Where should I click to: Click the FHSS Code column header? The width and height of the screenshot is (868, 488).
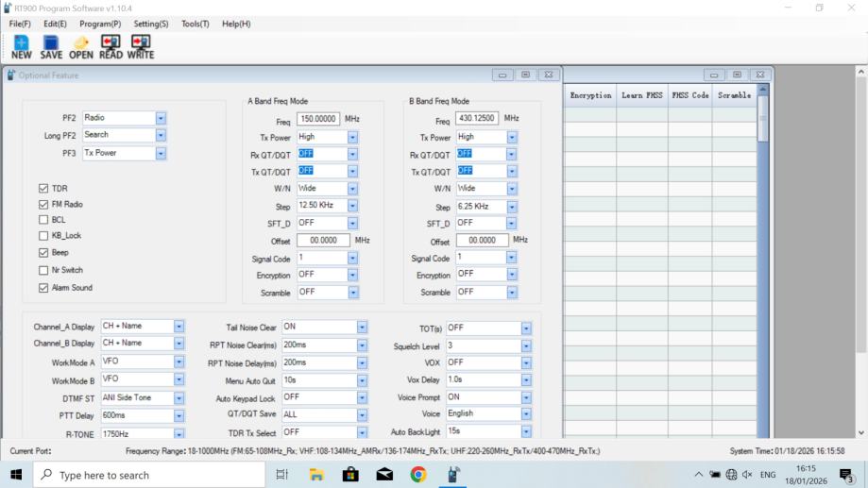point(690,95)
